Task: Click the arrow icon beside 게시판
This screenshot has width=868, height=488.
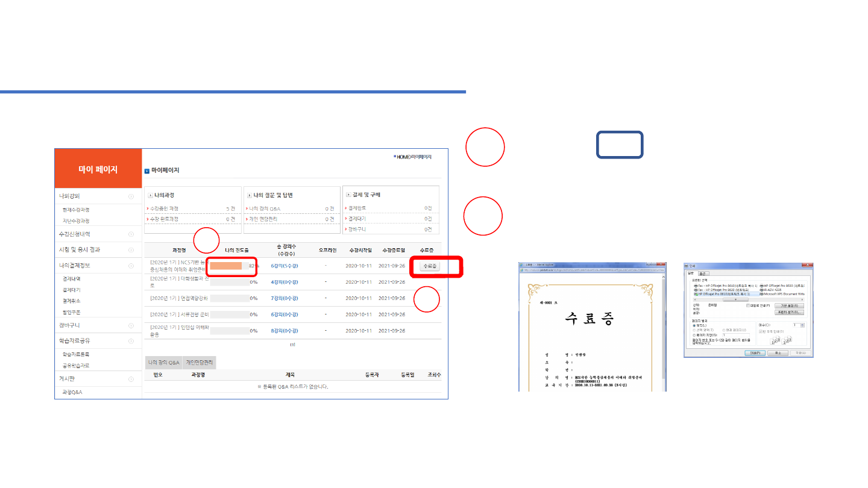Action: pos(131,379)
